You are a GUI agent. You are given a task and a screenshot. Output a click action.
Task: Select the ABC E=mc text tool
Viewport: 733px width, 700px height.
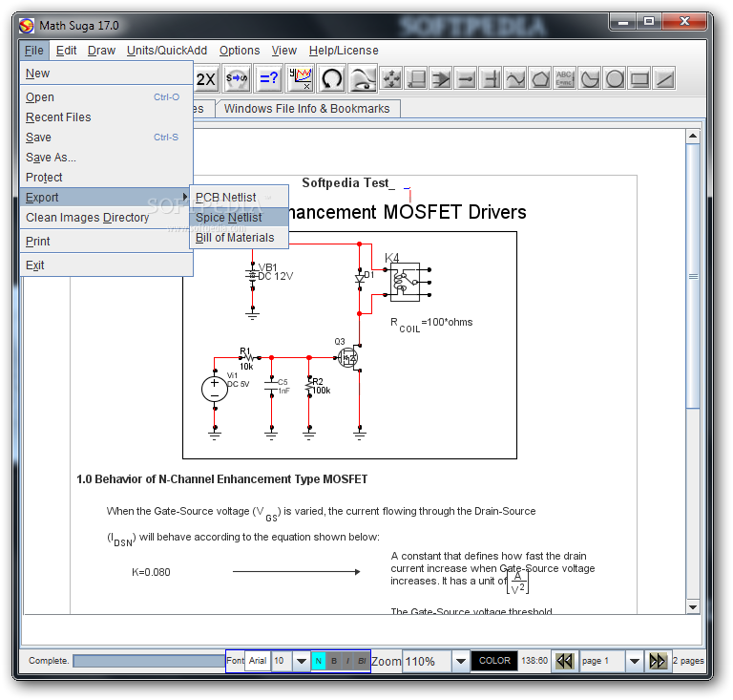click(x=565, y=78)
